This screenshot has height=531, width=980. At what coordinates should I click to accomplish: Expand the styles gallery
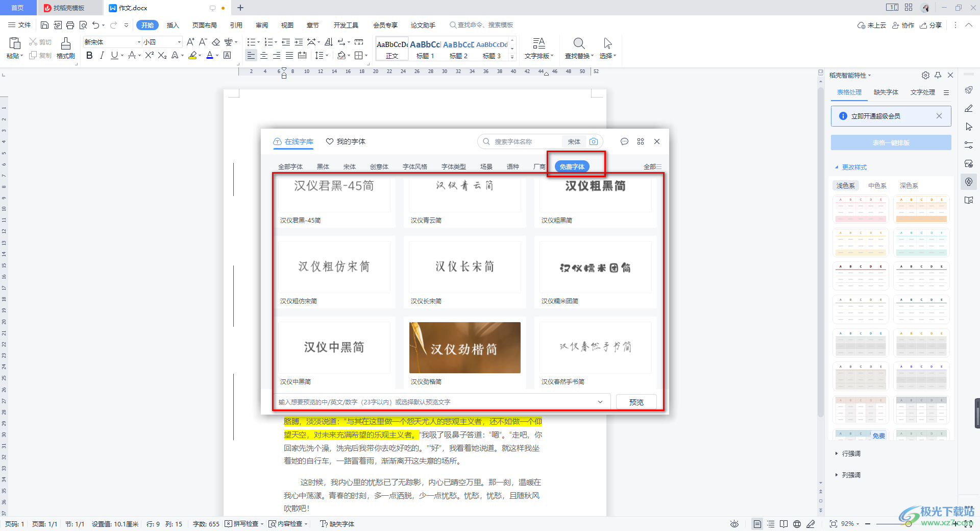(x=512, y=57)
